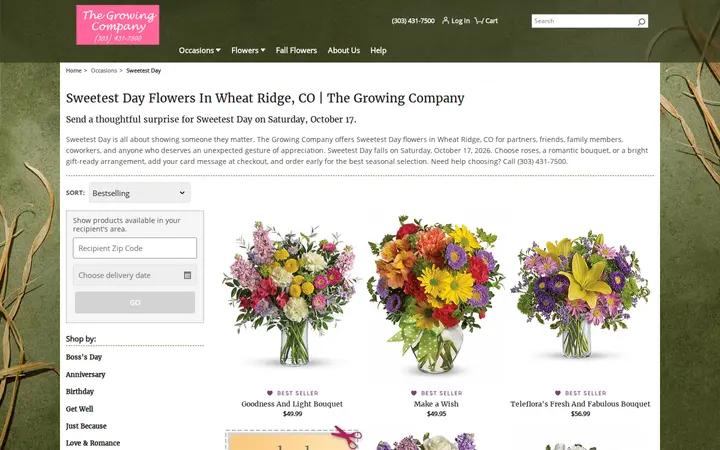This screenshot has width=720, height=450.
Task: Focus the Search input field
Action: tap(584, 21)
